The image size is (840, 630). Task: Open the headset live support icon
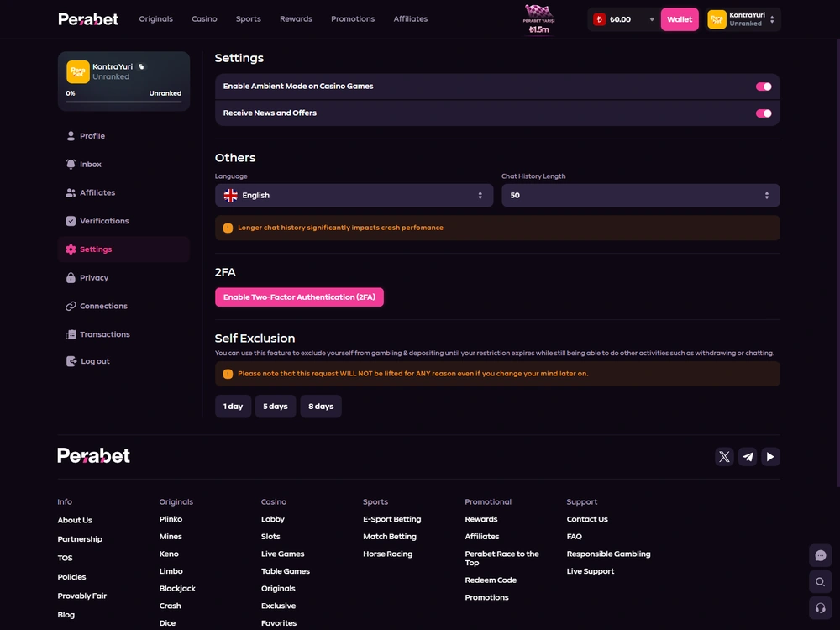click(820, 608)
